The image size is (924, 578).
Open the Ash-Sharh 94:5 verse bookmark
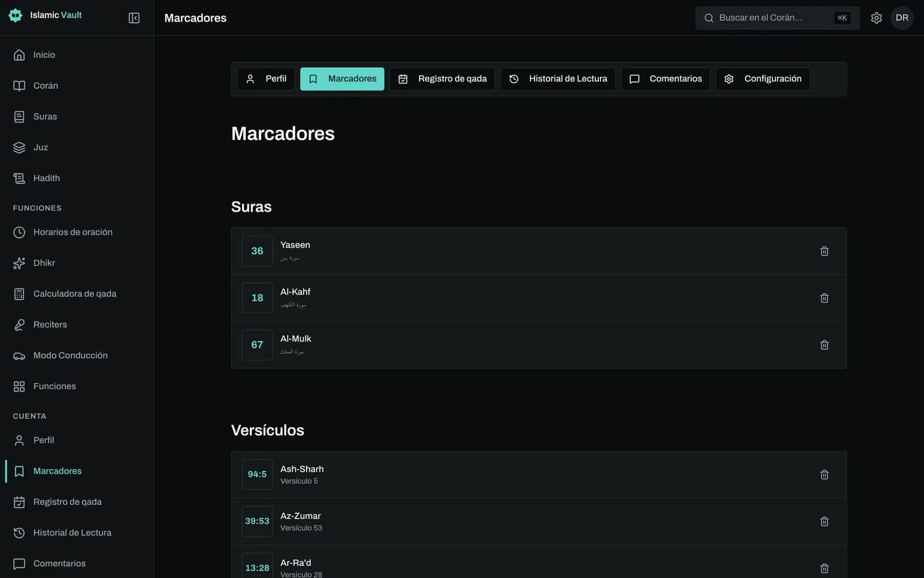[539, 475]
